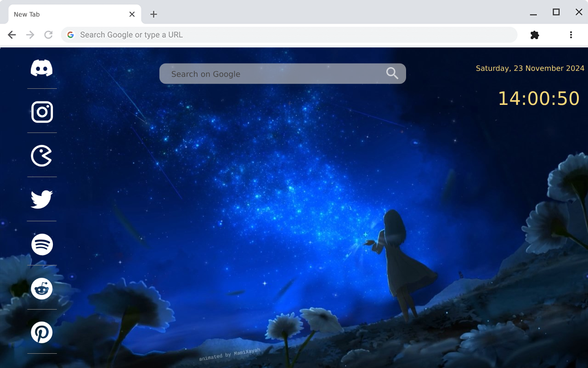The height and width of the screenshot is (368, 588).
Task: Select the New Tab tab
Action: pos(74,14)
